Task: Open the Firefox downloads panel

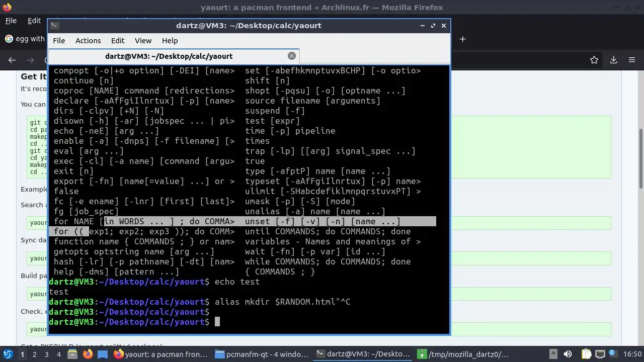Action: [613, 60]
